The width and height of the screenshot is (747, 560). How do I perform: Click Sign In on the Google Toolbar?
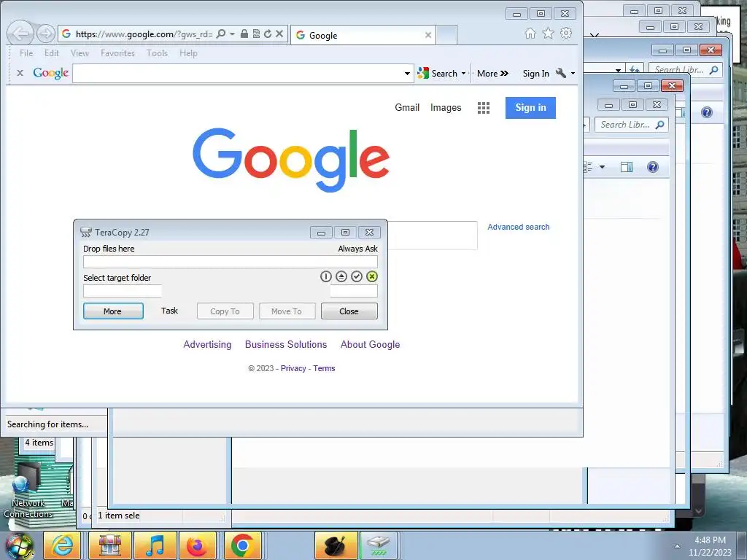coord(536,74)
